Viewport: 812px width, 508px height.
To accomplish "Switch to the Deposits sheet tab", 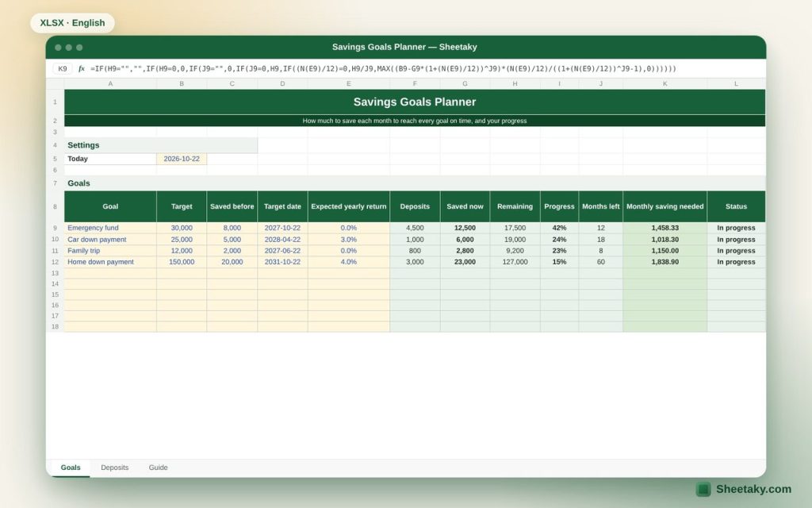I will (114, 468).
